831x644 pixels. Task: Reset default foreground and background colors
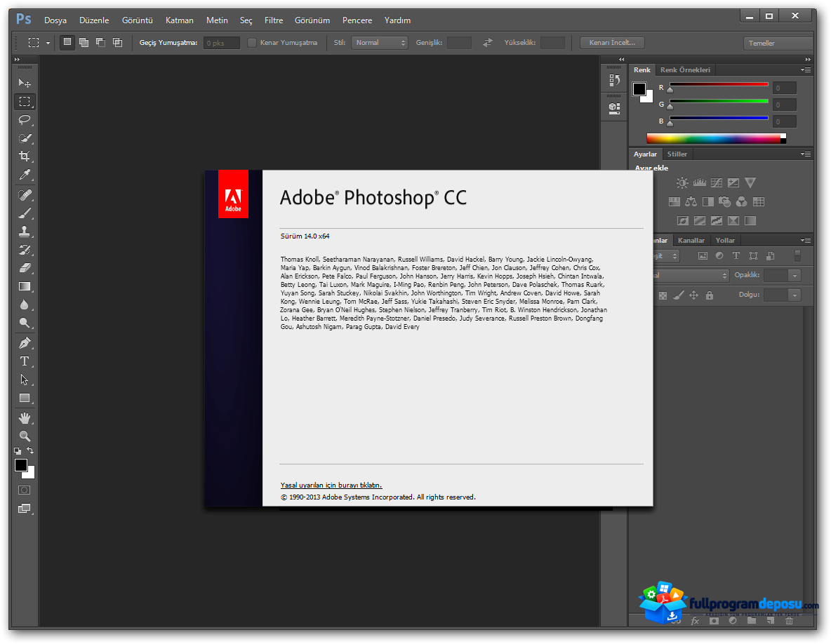tap(18, 451)
